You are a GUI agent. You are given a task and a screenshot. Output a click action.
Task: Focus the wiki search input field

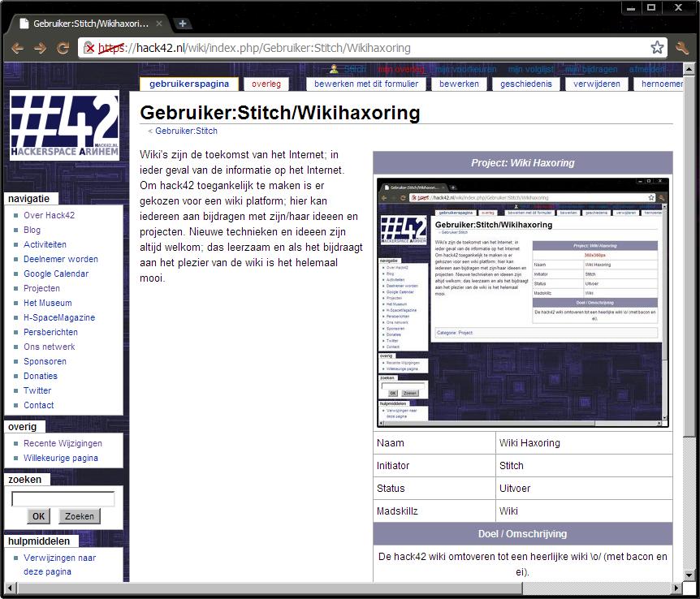[x=63, y=499]
